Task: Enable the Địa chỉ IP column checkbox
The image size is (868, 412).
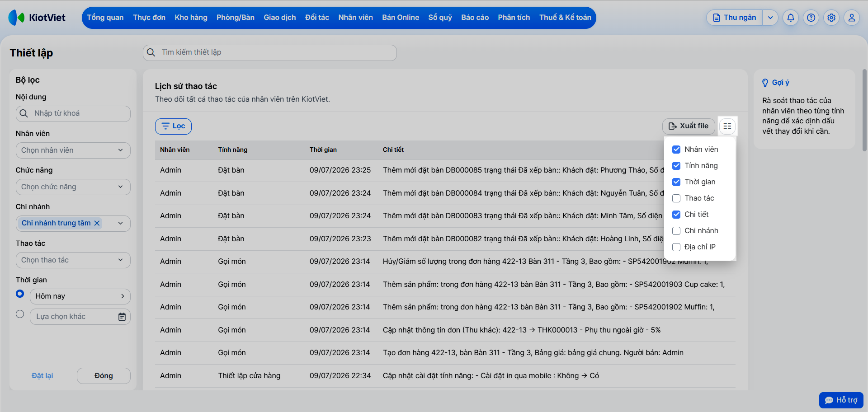Action: (676, 247)
